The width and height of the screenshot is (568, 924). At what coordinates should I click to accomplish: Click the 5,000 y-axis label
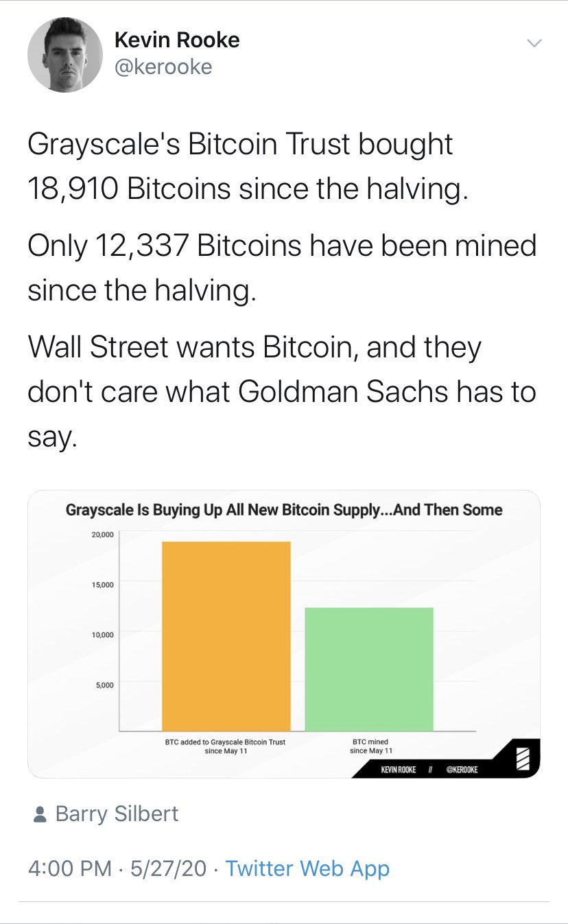pos(104,684)
